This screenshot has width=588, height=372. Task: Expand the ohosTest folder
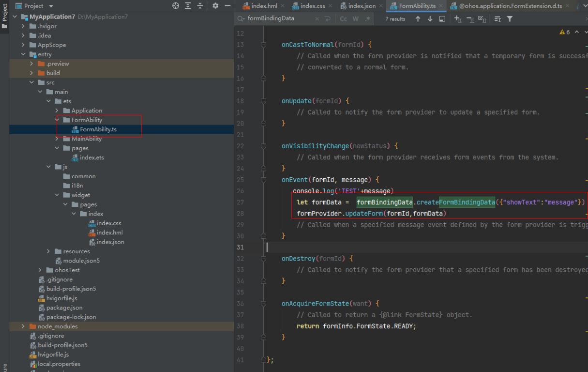tap(40, 270)
